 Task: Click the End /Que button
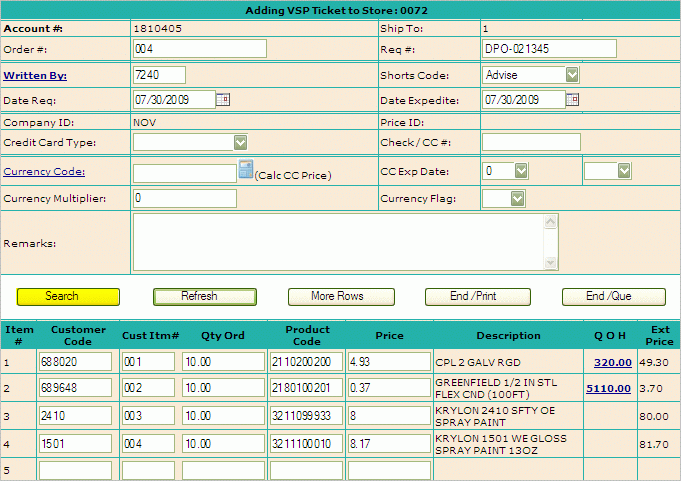point(612,297)
